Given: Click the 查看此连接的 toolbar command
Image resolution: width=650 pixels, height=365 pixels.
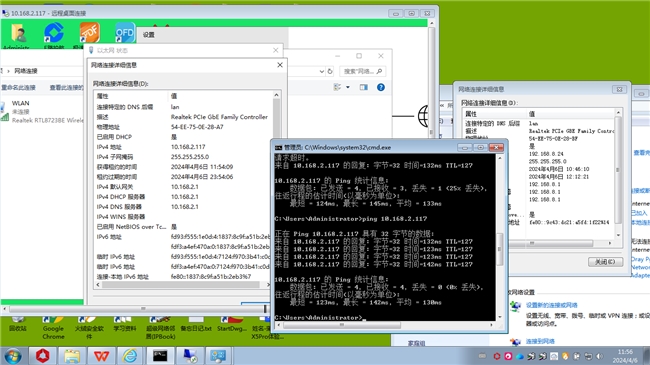Looking at the screenshot, I should pos(66,87).
